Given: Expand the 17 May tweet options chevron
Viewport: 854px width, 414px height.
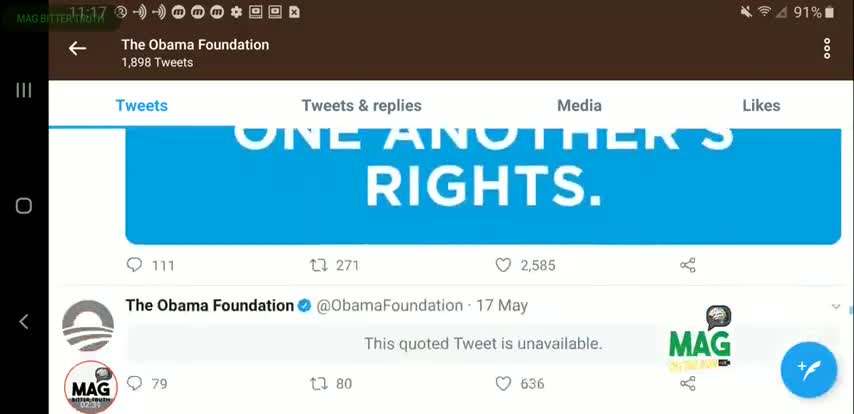Looking at the screenshot, I should point(836,307).
